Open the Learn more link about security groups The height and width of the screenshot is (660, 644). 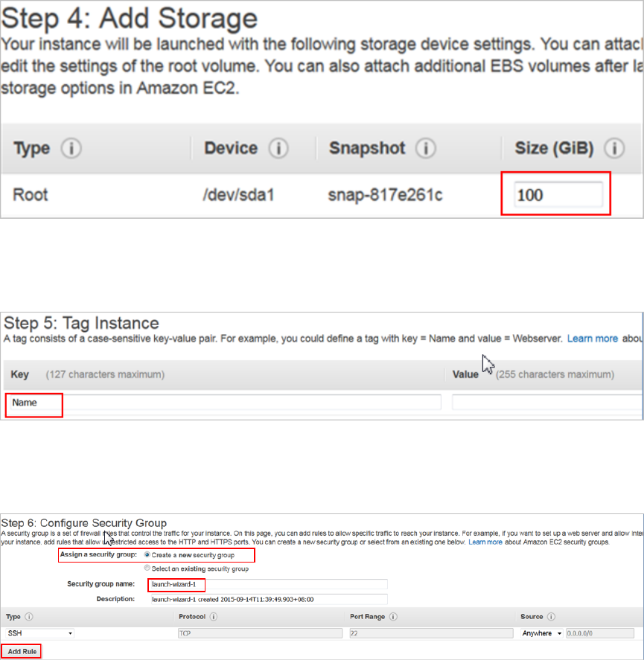click(x=485, y=542)
